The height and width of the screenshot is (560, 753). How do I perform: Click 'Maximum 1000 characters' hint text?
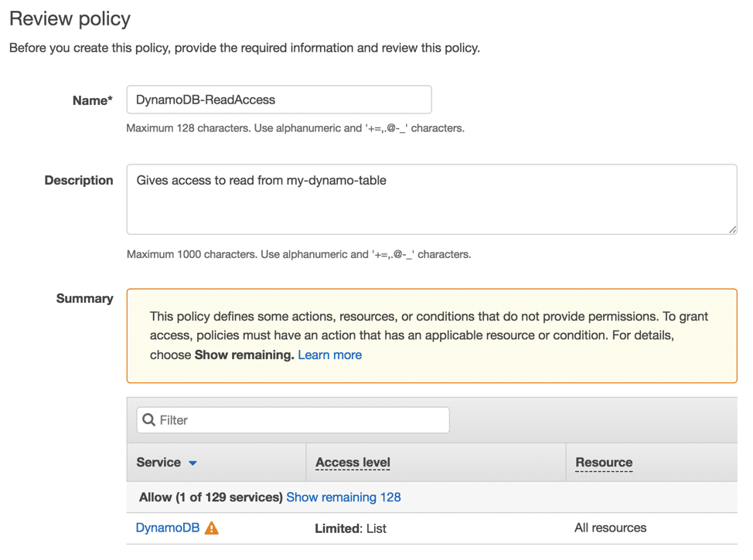coord(298,254)
